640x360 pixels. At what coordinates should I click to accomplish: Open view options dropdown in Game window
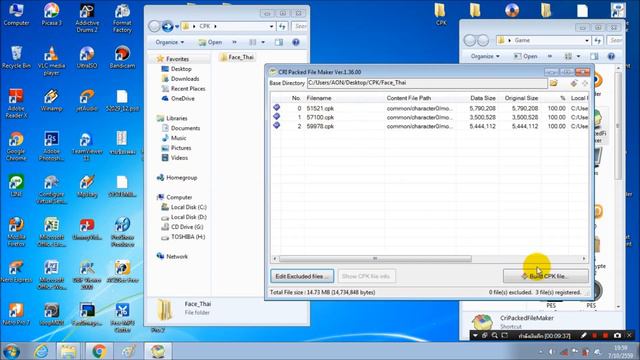click(x=578, y=56)
